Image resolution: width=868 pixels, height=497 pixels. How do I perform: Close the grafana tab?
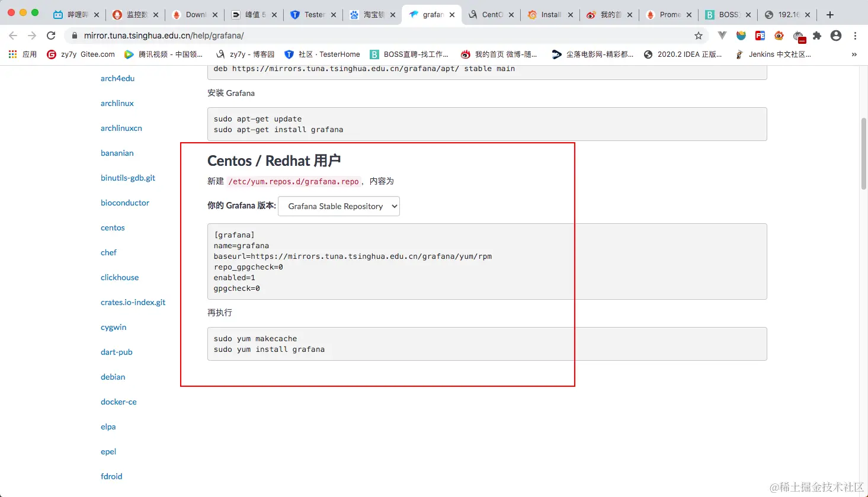click(452, 15)
